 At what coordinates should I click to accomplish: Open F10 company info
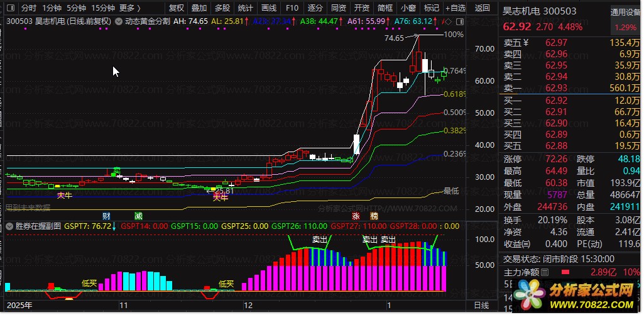pyautogui.click(x=292, y=8)
